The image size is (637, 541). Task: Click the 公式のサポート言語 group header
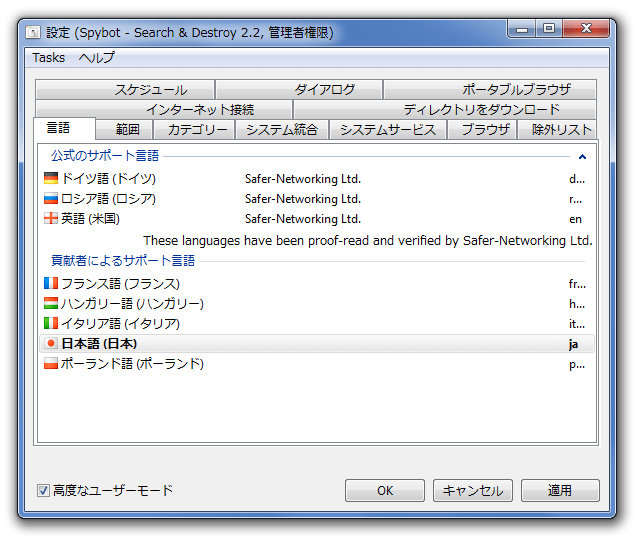pos(105,156)
